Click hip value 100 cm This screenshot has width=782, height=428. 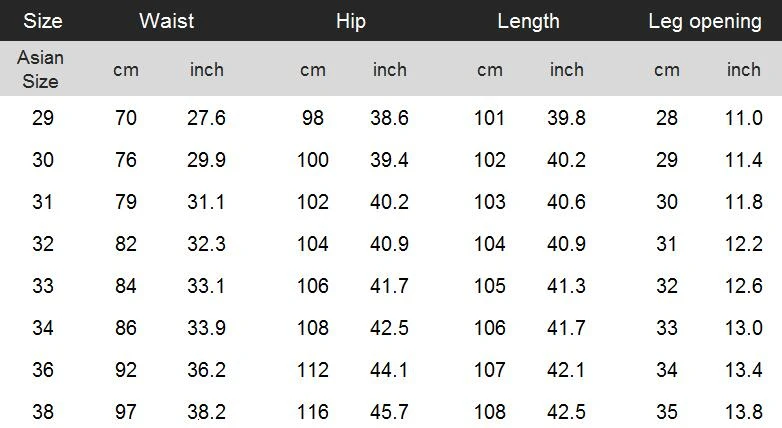click(x=313, y=160)
